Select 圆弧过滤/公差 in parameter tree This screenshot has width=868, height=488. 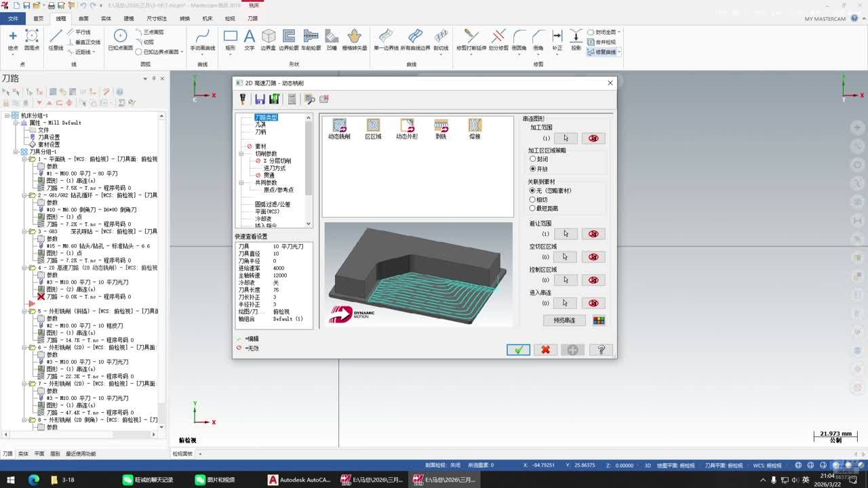(x=273, y=204)
